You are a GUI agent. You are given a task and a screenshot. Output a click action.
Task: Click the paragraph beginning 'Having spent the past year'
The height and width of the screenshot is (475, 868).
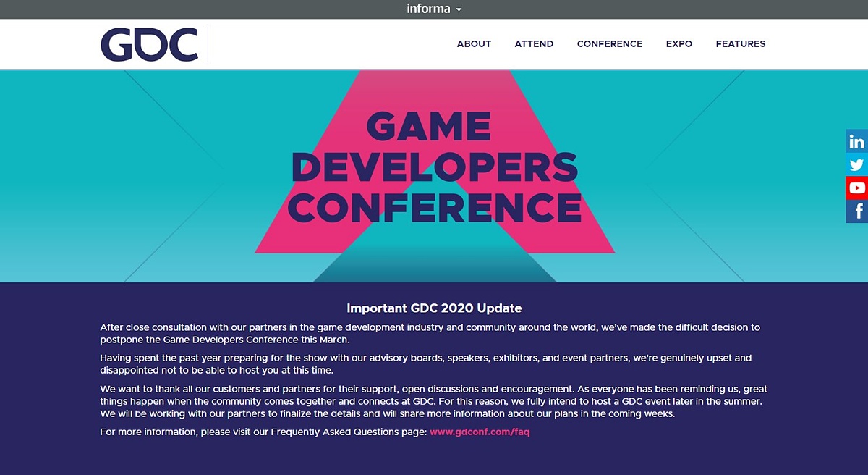[425, 364]
